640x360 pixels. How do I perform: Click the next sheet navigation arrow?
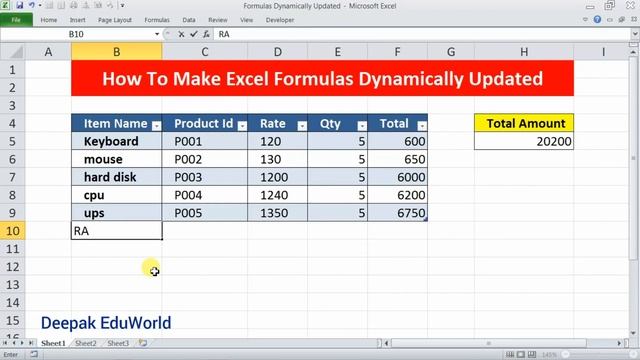point(22,343)
